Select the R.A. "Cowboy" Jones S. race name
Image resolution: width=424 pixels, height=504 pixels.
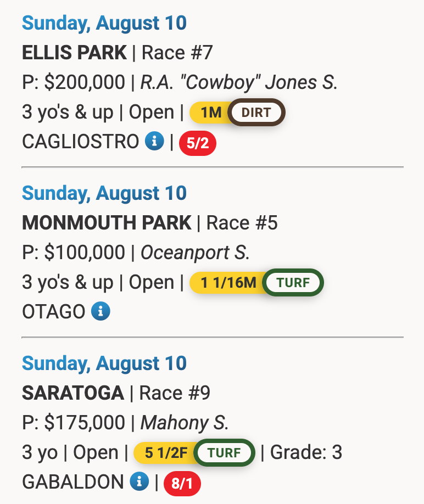tap(239, 82)
